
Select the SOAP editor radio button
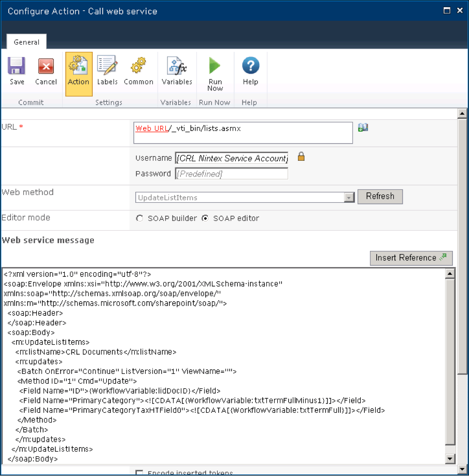205,218
